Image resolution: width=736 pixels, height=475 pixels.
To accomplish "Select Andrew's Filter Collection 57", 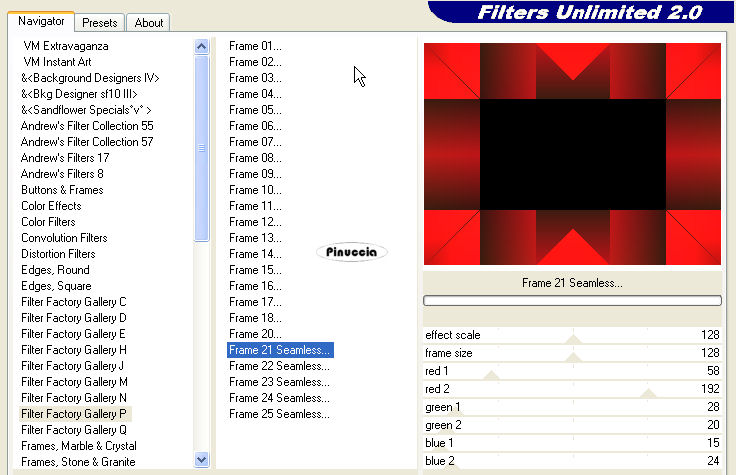I will 87,142.
